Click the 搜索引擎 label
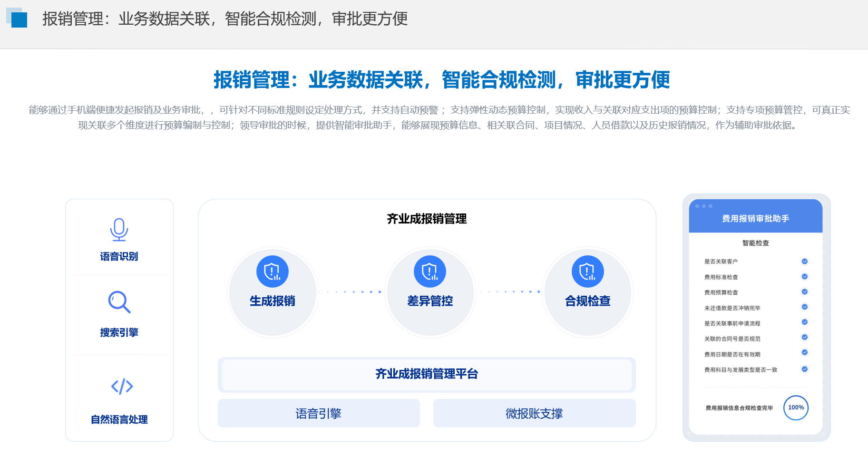This screenshot has width=868, height=455. (119, 332)
